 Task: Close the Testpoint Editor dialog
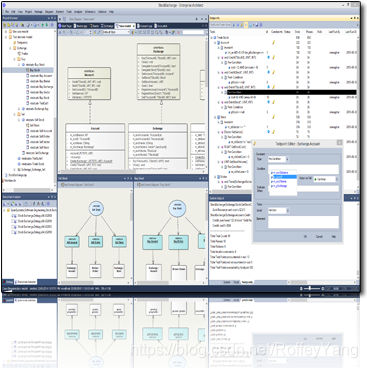pyautogui.click(x=339, y=143)
